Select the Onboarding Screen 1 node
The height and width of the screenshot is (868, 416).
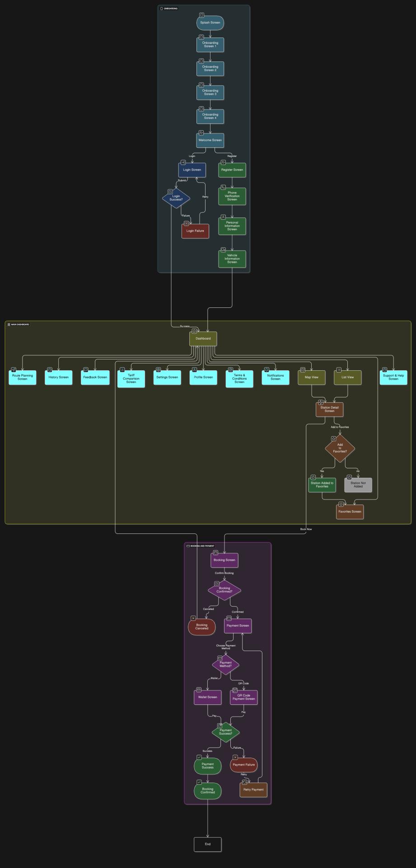210,45
